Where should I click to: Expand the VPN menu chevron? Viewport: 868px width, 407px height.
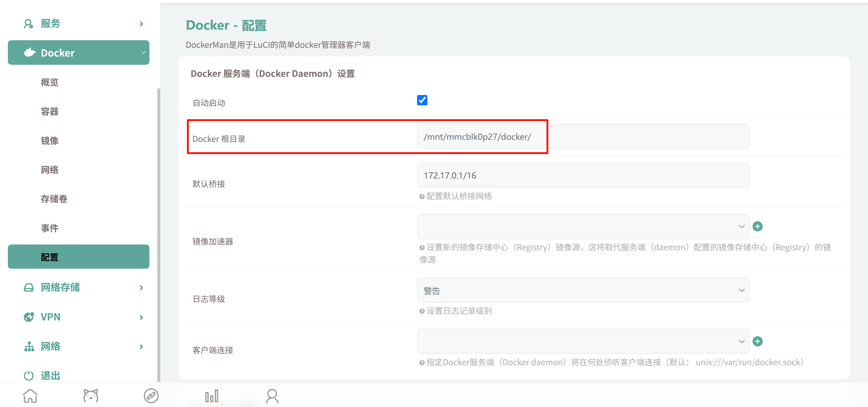[142, 317]
